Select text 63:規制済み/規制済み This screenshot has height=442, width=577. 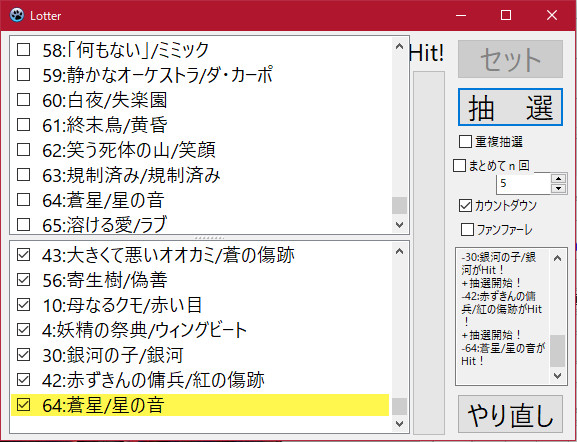click(x=131, y=175)
